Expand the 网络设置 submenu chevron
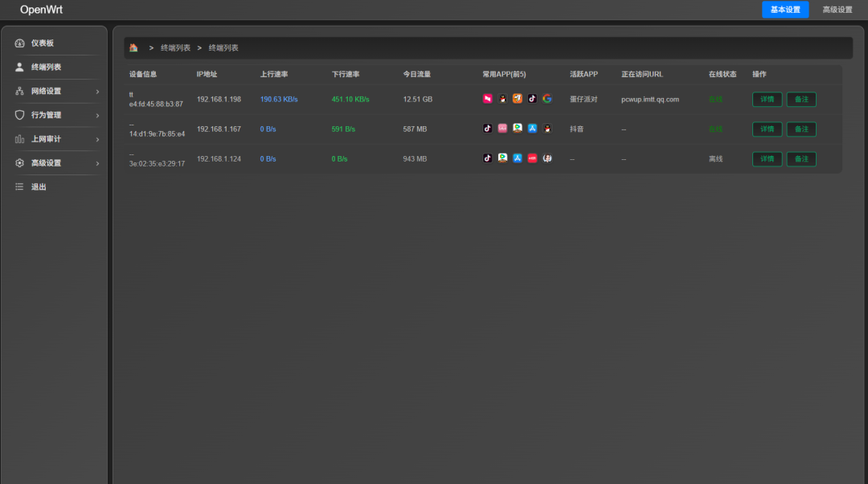This screenshot has height=484, width=868. 97,92
